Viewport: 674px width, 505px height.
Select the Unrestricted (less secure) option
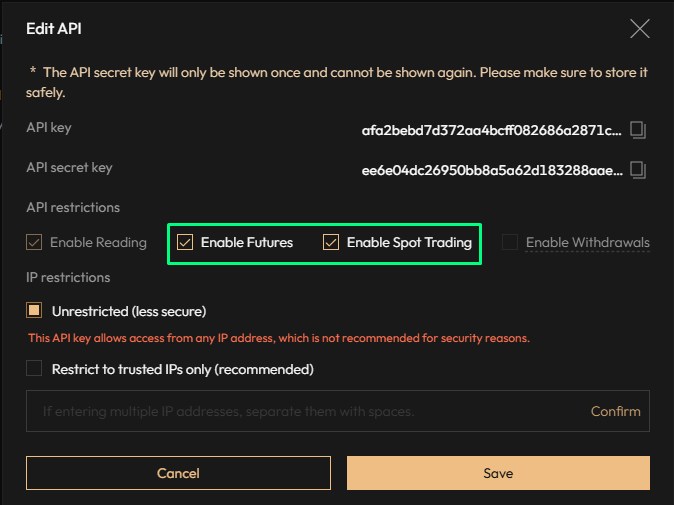35,311
